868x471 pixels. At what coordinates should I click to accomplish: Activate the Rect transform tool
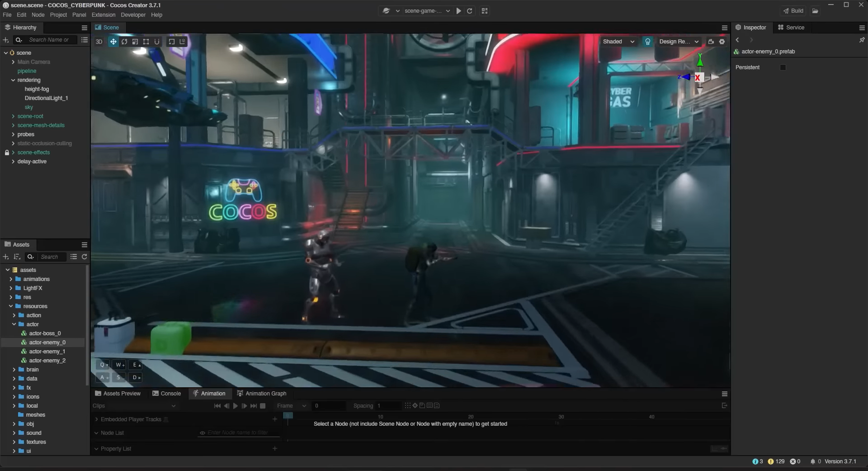pyautogui.click(x=146, y=42)
